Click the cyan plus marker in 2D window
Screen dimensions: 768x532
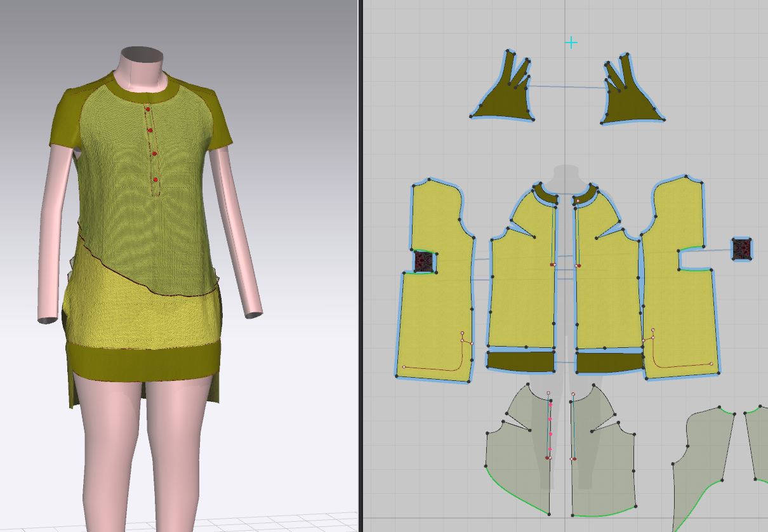pos(571,43)
